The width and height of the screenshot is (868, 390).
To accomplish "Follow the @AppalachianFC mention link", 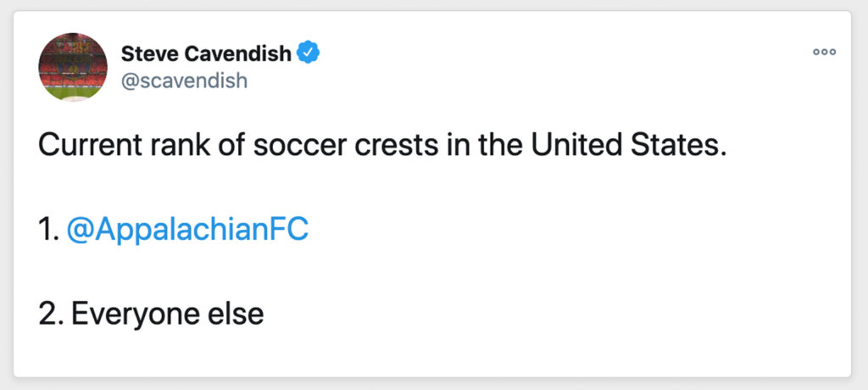I will (187, 230).
